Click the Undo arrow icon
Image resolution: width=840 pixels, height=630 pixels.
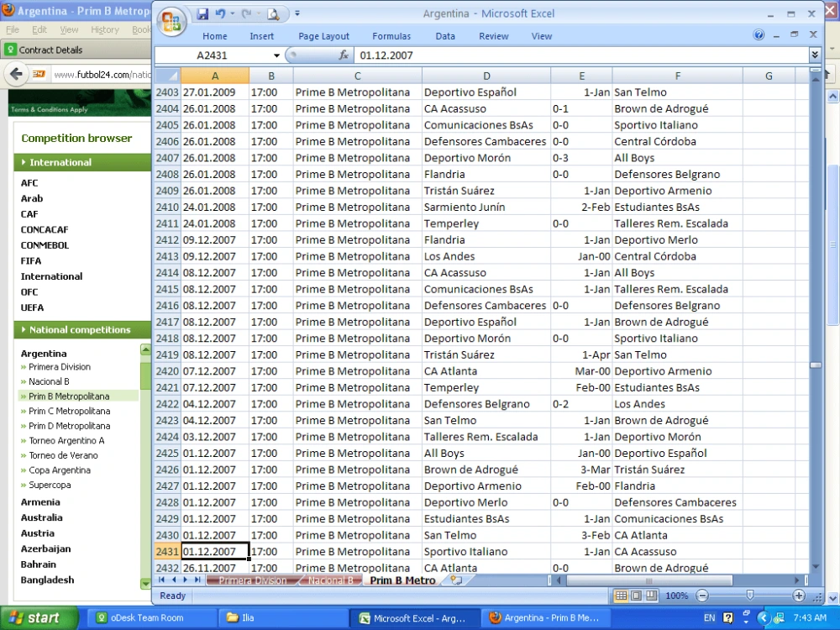click(220, 14)
